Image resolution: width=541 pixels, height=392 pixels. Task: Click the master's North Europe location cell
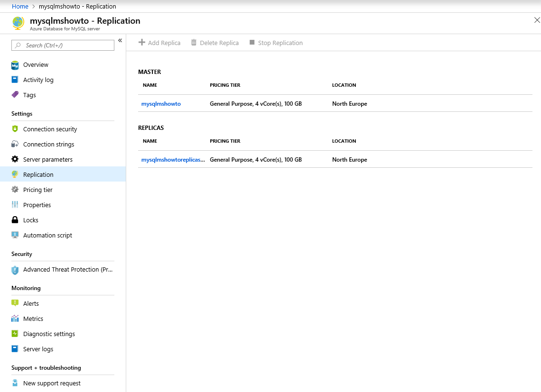point(349,104)
